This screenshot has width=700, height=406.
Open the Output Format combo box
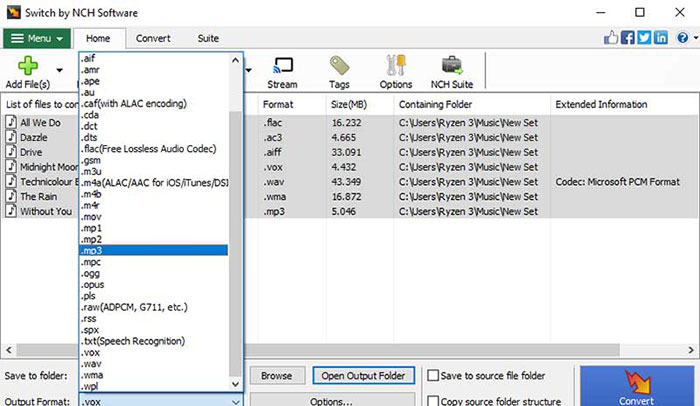tap(161, 401)
